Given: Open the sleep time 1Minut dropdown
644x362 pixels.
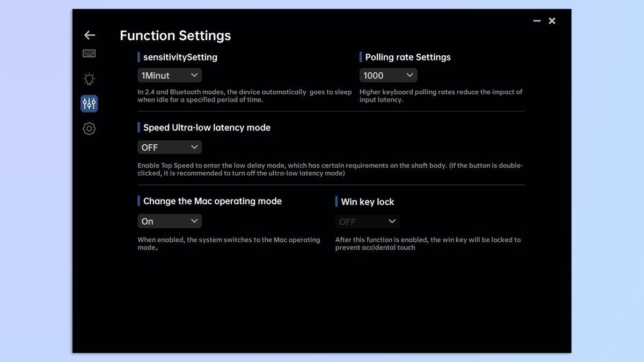Looking at the screenshot, I should tap(170, 76).
